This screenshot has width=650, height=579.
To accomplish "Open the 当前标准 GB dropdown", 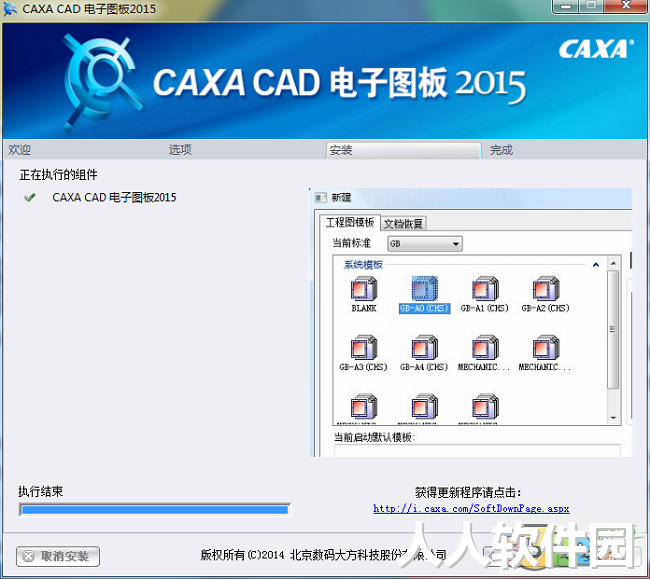I will (x=425, y=244).
